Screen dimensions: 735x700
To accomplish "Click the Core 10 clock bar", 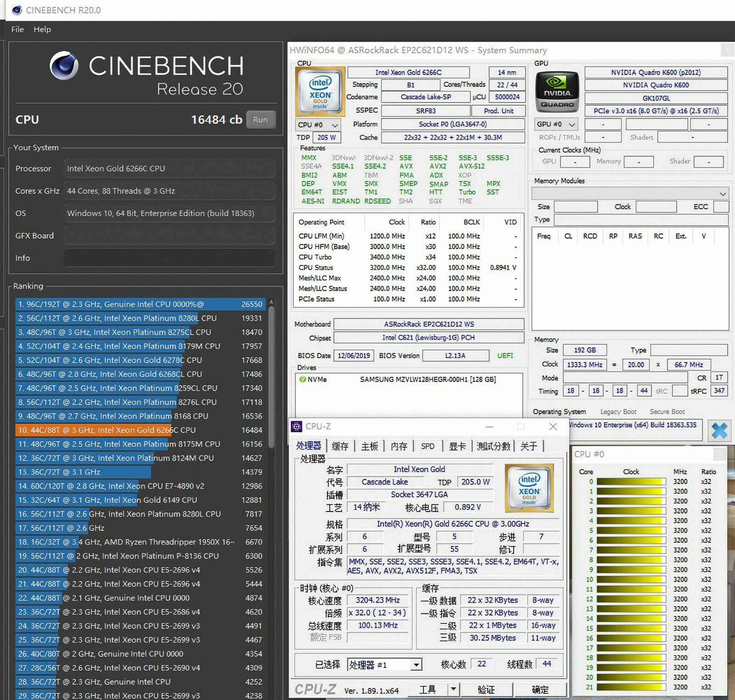I will coord(631,580).
